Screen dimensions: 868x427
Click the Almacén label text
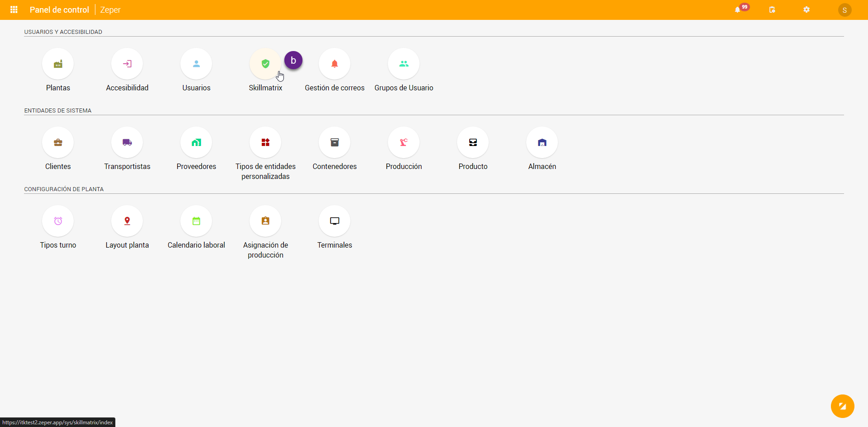[x=542, y=166]
